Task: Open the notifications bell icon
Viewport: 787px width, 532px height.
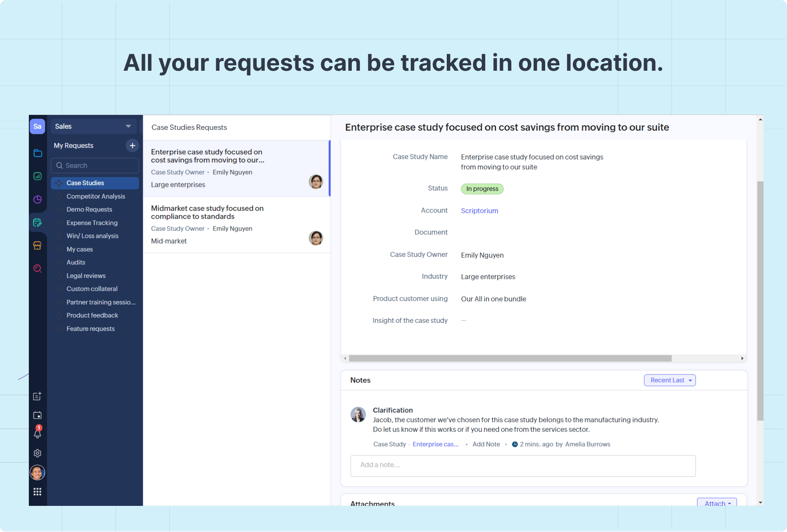Action: coord(38,434)
